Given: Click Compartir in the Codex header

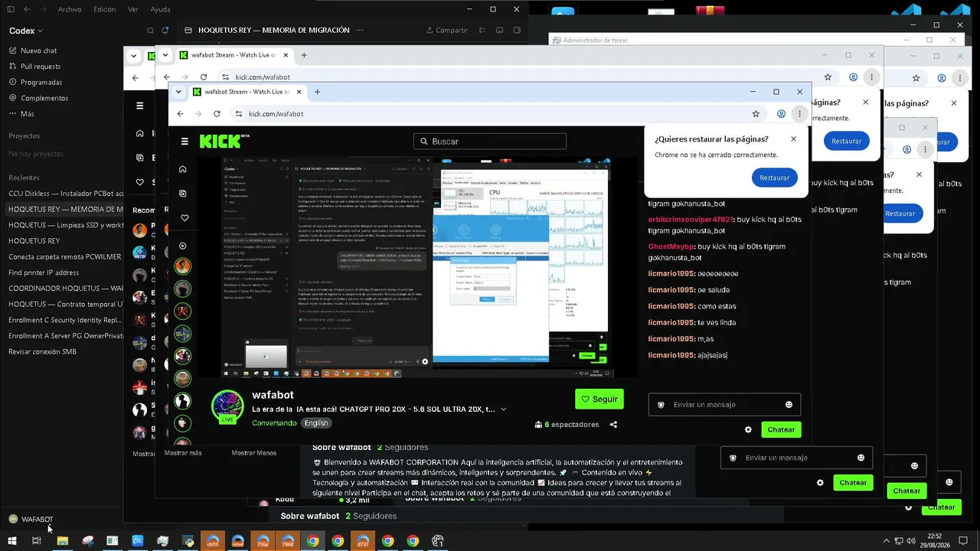Looking at the screenshot, I should pyautogui.click(x=446, y=31).
